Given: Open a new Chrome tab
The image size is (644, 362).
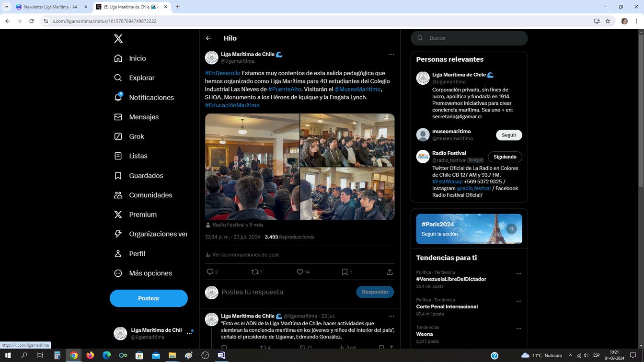Looking at the screenshot, I should point(178,7).
